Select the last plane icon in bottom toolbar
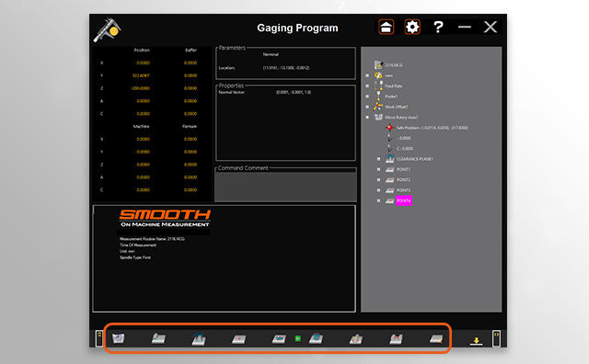This screenshot has height=364, width=589. pyautogui.click(x=436, y=339)
